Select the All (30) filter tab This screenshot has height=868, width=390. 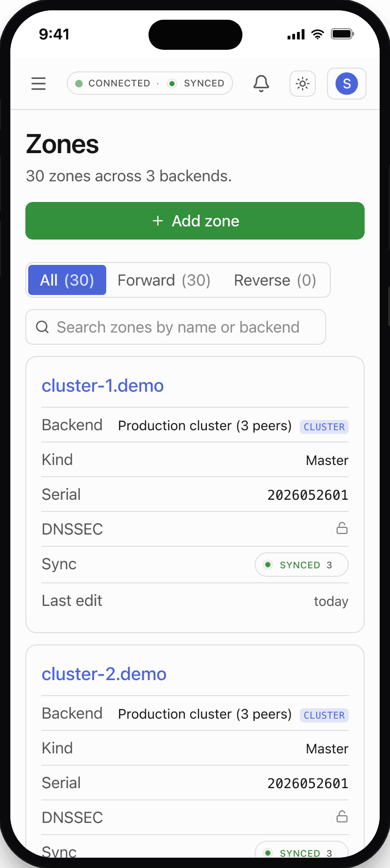click(67, 280)
